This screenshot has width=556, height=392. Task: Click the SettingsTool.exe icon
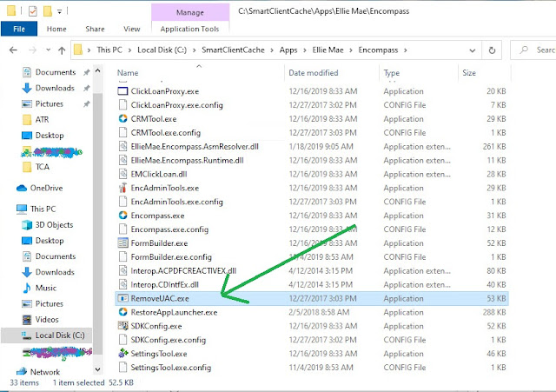[x=122, y=354]
